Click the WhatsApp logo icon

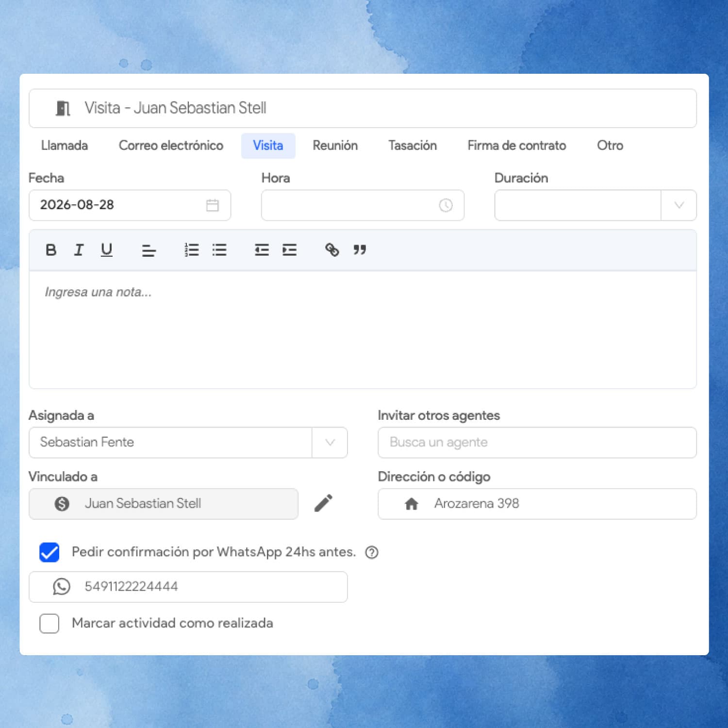pyautogui.click(x=62, y=587)
